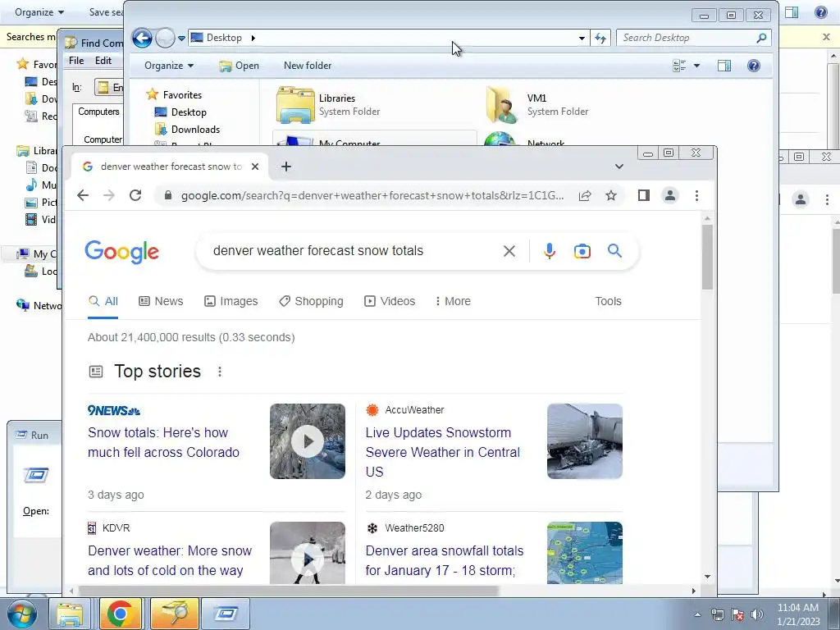
Task: Click Chrome vertical scrollbar thumb
Action: click(x=707, y=257)
